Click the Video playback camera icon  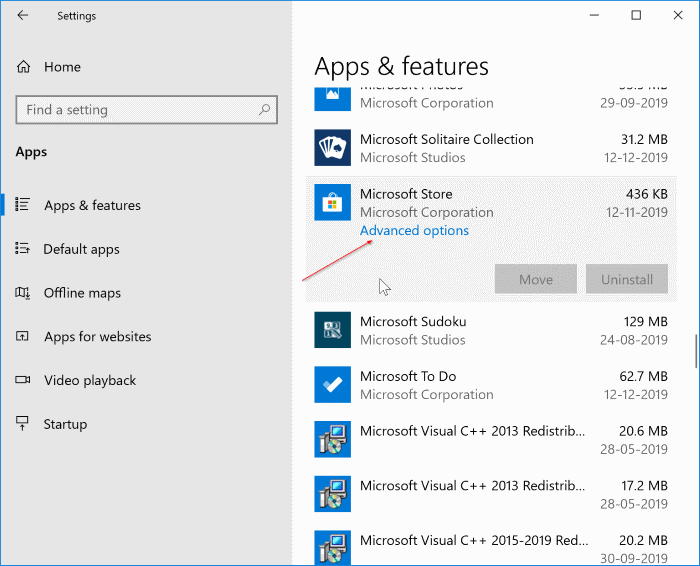(22, 380)
